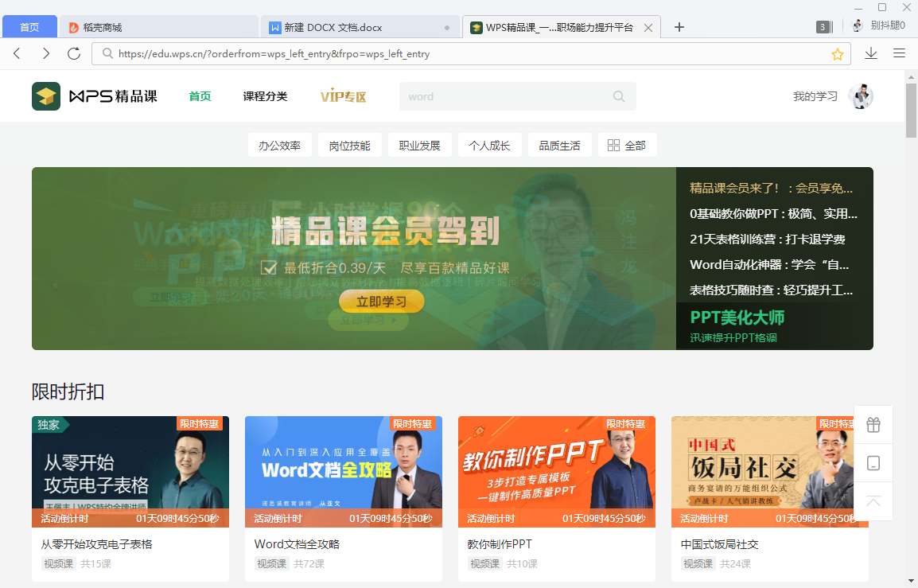Select the 岗位技能 category
This screenshot has width=918, height=588.
point(349,146)
